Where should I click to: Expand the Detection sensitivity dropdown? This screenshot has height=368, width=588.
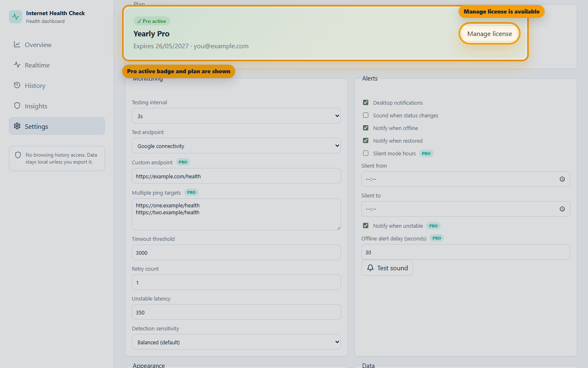tap(236, 342)
